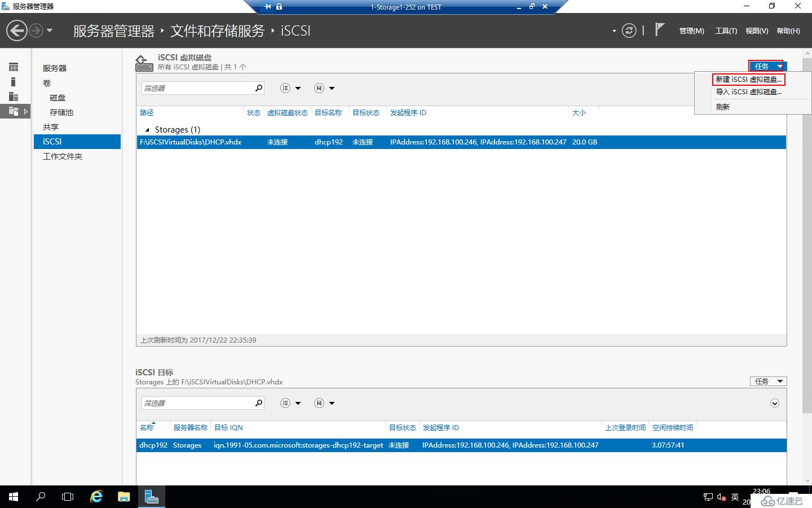Click the search icon in targets filter
The width and height of the screenshot is (812, 508).
tap(259, 403)
